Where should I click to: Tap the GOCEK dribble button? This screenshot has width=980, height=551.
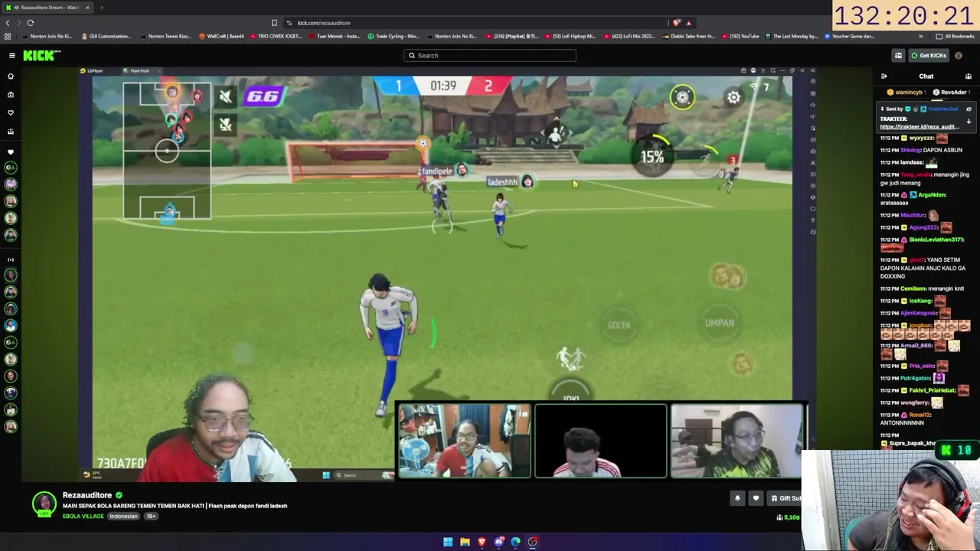coord(619,325)
